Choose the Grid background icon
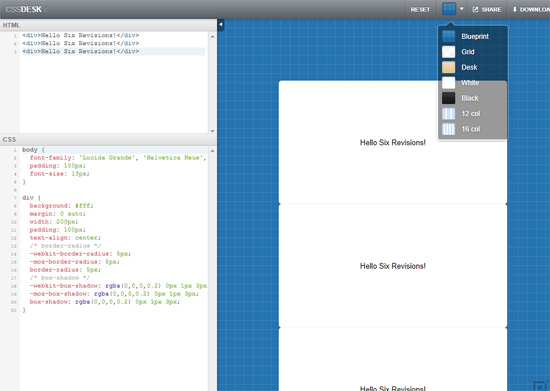550x391 pixels. (x=448, y=52)
